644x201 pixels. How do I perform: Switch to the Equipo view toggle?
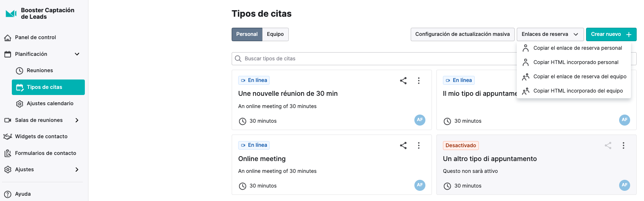[275, 34]
